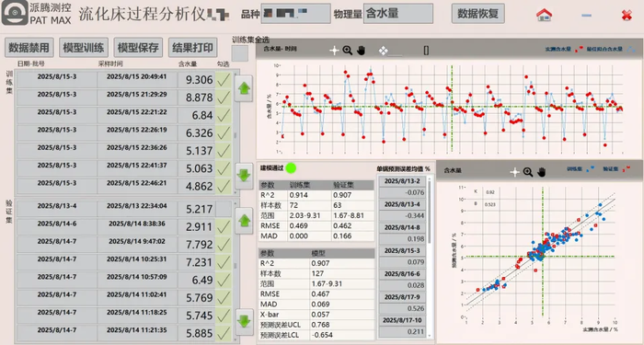Click error value -0.344 in error list

tap(402, 215)
